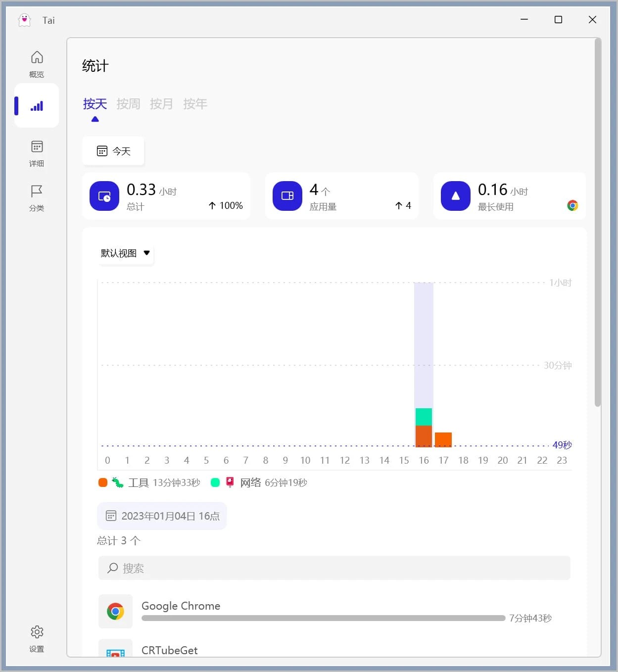Open 设置 settings

point(37,638)
